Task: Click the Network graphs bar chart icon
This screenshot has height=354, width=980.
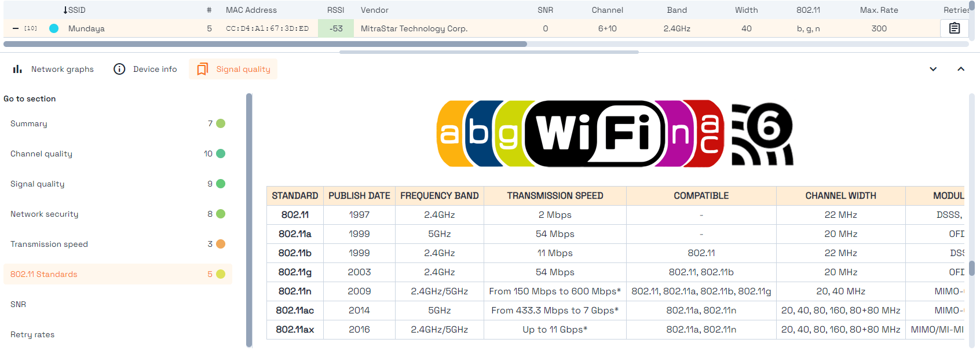Action: tap(17, 69)
